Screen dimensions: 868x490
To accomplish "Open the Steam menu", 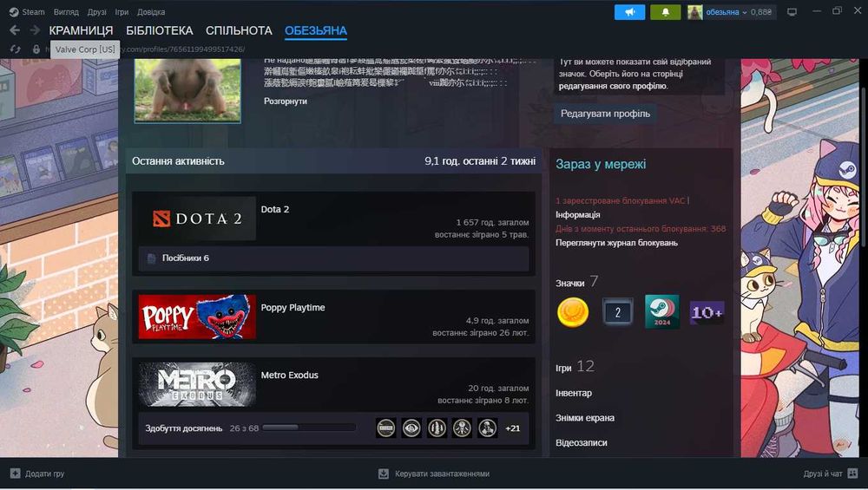I will [33, 11].
